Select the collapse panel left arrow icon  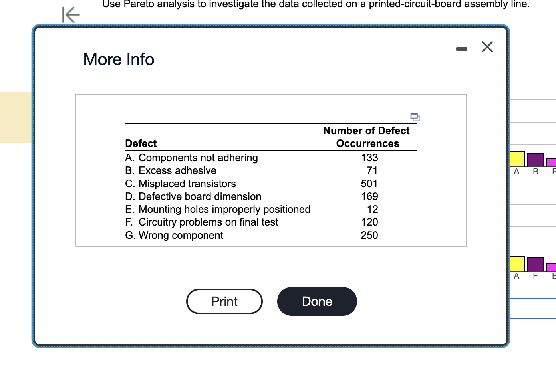pos(70,14)
